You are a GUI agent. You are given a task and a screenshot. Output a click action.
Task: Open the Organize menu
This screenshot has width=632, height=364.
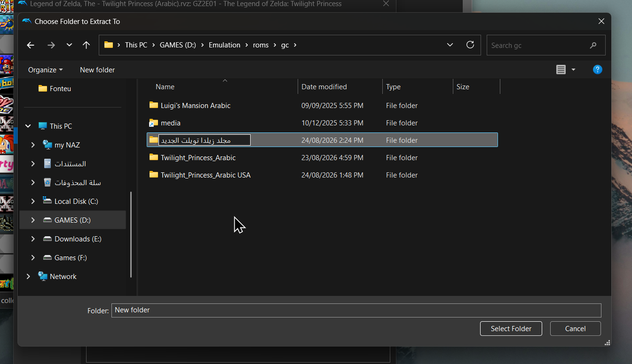click(45, 70)
